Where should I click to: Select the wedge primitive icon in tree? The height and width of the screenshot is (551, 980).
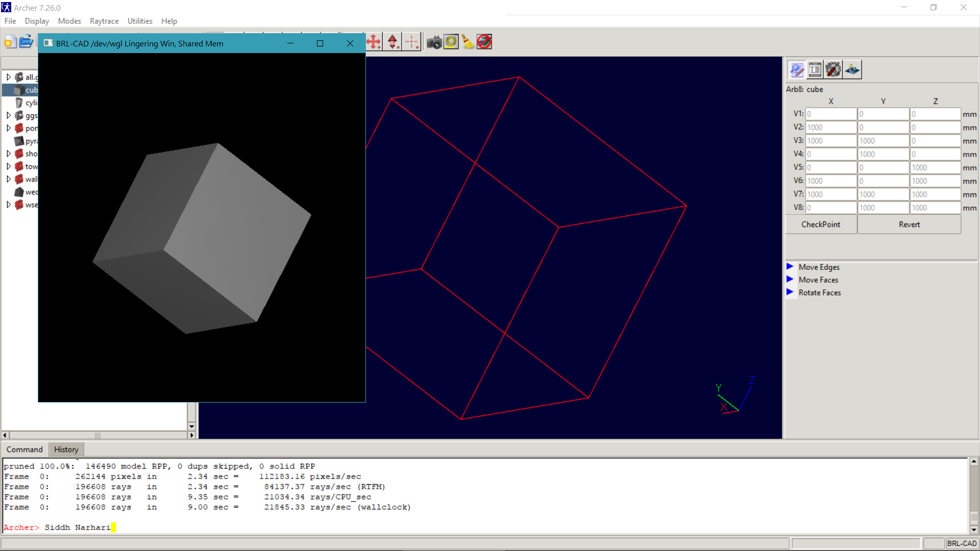click(x=19, y=192)
